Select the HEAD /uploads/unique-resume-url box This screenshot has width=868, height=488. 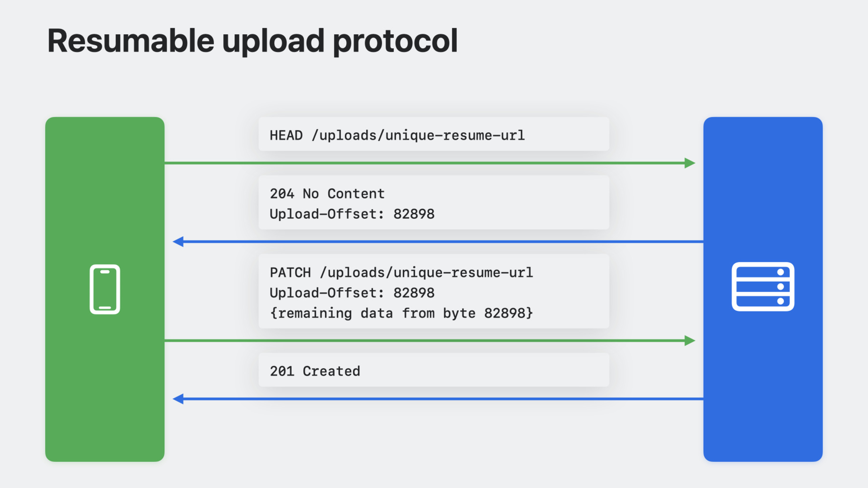[x=434, y=134]
